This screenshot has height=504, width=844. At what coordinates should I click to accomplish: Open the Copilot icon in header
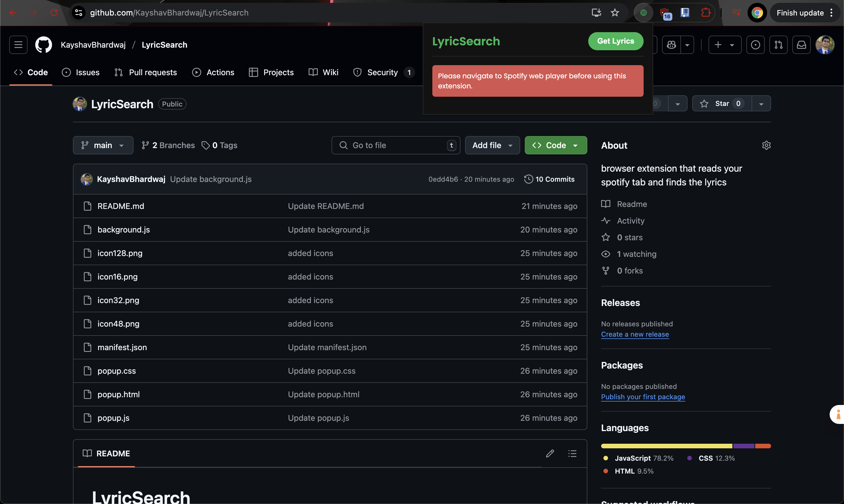point(671,44)
